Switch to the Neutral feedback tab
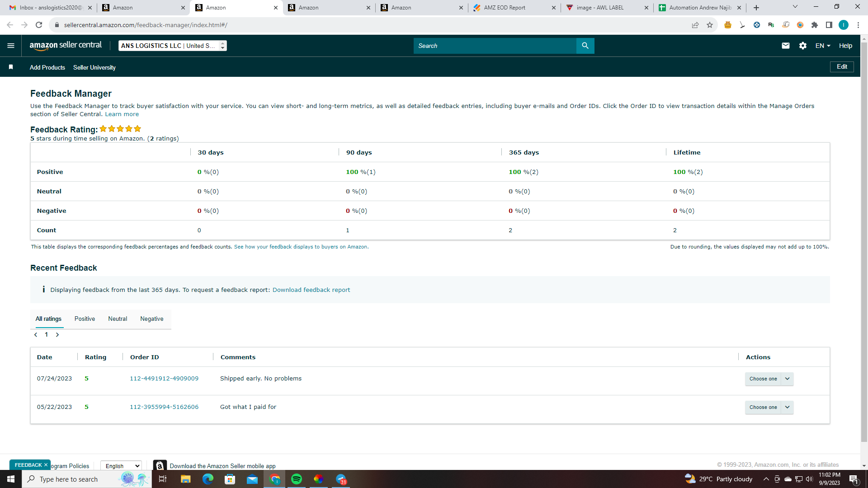The image size is (868, 488). click(x=118, y=319)
